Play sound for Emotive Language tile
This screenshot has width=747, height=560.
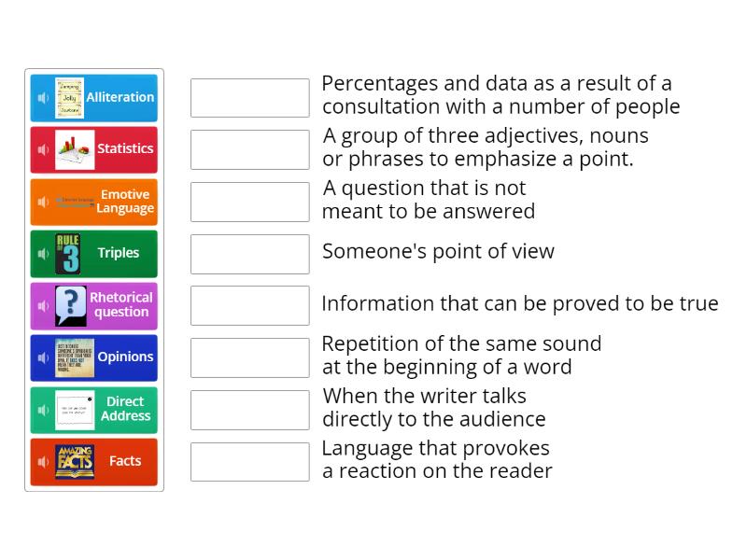43,202
